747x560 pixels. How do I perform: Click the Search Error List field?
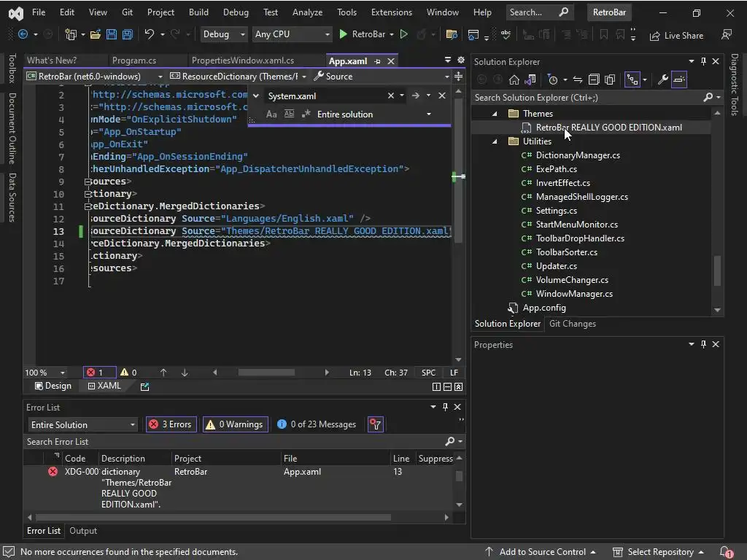236,442
